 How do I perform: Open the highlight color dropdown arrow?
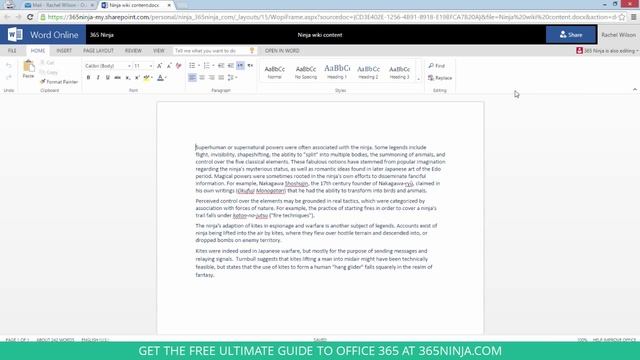tap(152, 78)
